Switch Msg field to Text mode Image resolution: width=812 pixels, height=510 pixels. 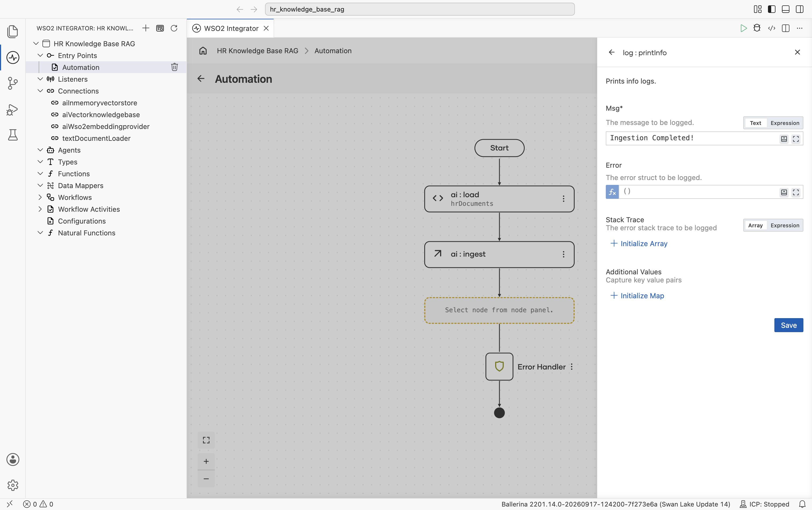pos(755,123)
